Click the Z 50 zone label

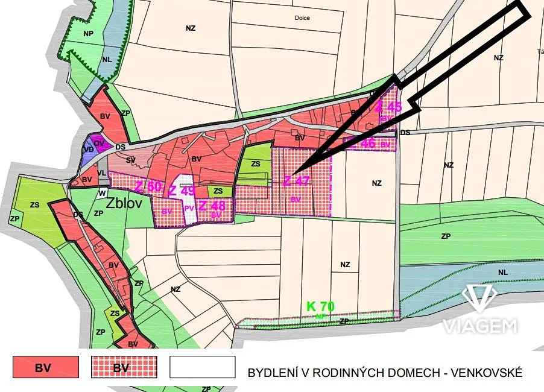tap(148, 187)
